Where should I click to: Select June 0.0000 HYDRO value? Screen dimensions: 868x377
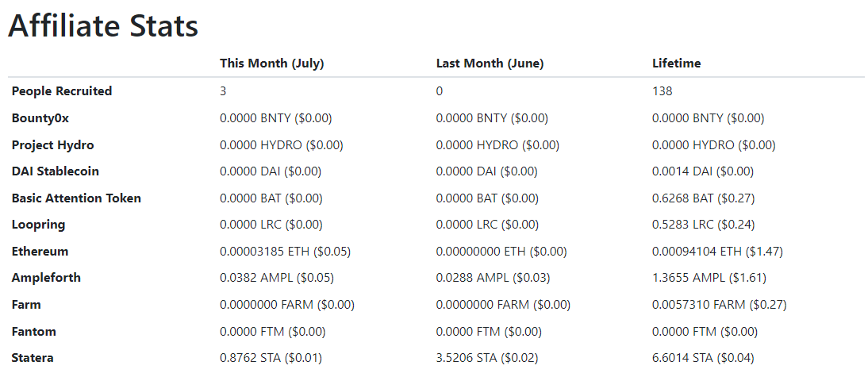point(497,145)
